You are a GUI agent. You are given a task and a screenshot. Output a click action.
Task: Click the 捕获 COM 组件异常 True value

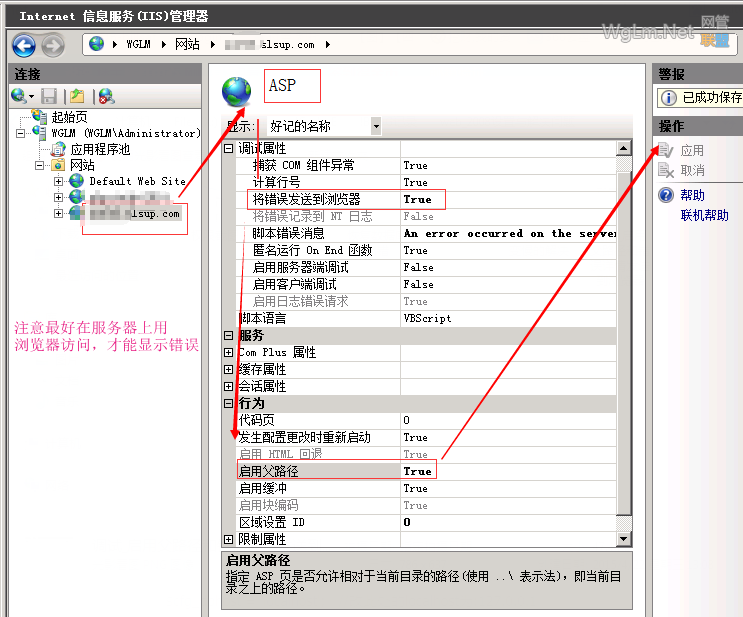[x=508, y=165]
